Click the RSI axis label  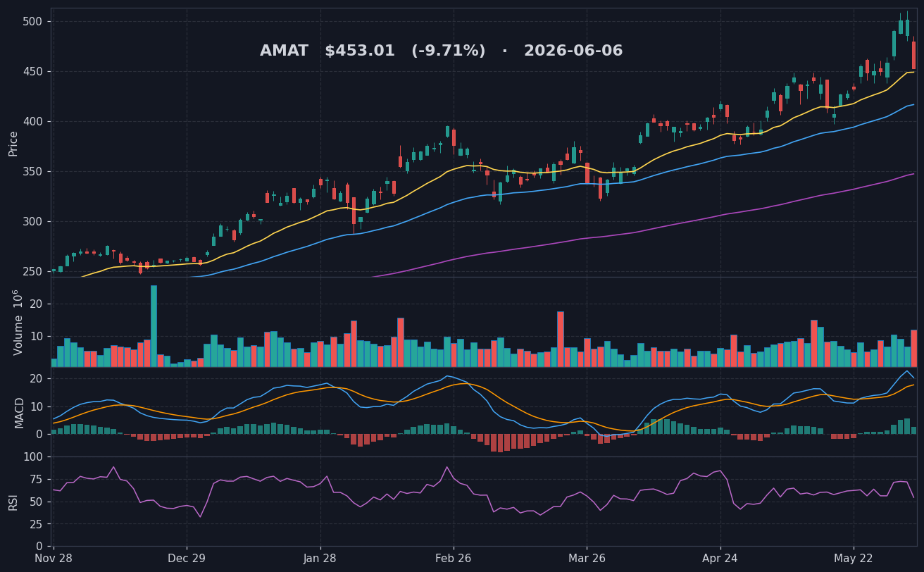pos(13,502)
